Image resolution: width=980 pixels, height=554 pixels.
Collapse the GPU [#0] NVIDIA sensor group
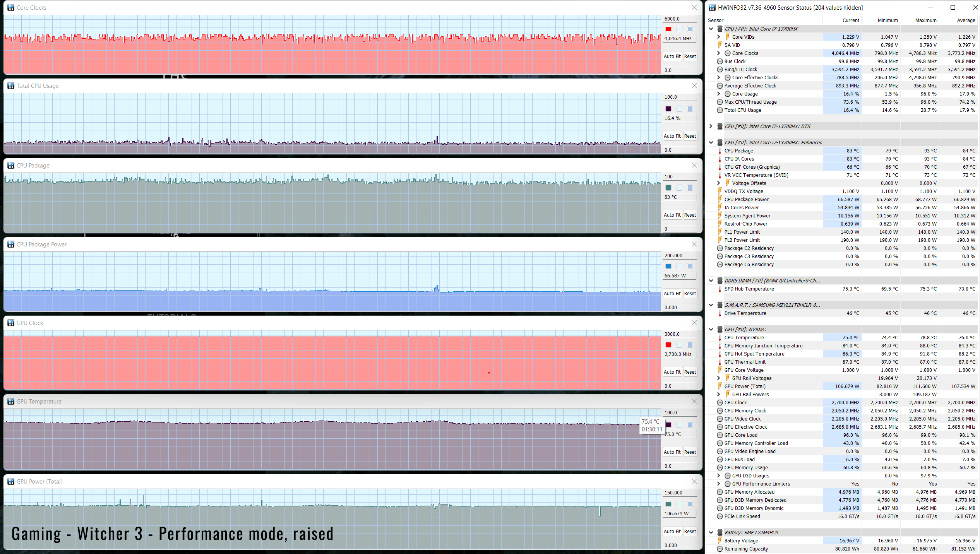pos(711,329)
